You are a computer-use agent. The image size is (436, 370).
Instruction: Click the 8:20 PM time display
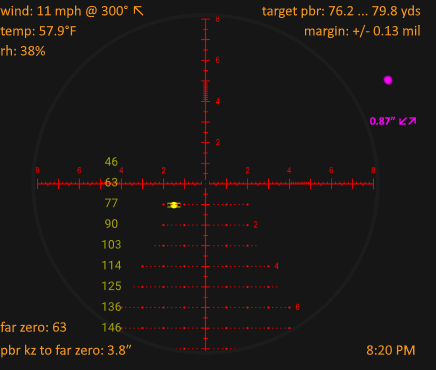pyautogui.click(x=391, y=350)
